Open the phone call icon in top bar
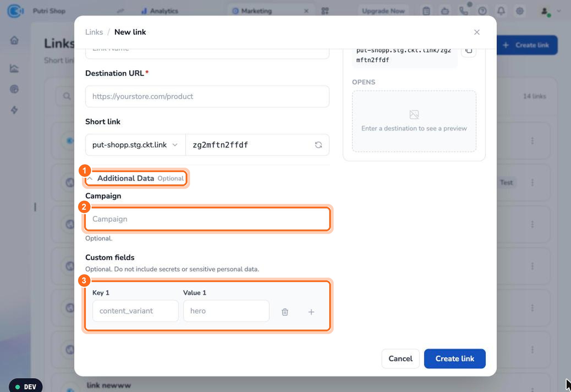This screenshot has height=392, width=571. (463, 11)
